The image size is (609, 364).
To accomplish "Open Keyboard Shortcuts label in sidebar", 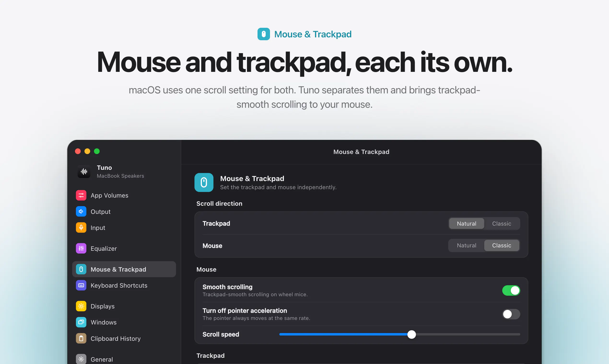I will [x=119, y=285].
